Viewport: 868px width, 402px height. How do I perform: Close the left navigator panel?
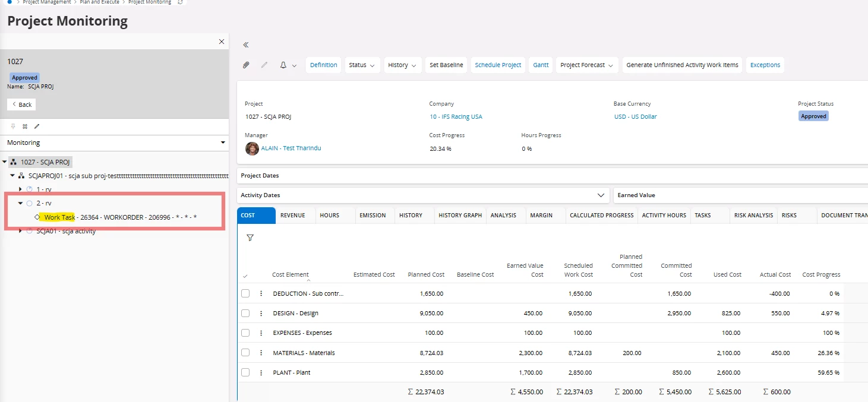[x=222, y=42]
